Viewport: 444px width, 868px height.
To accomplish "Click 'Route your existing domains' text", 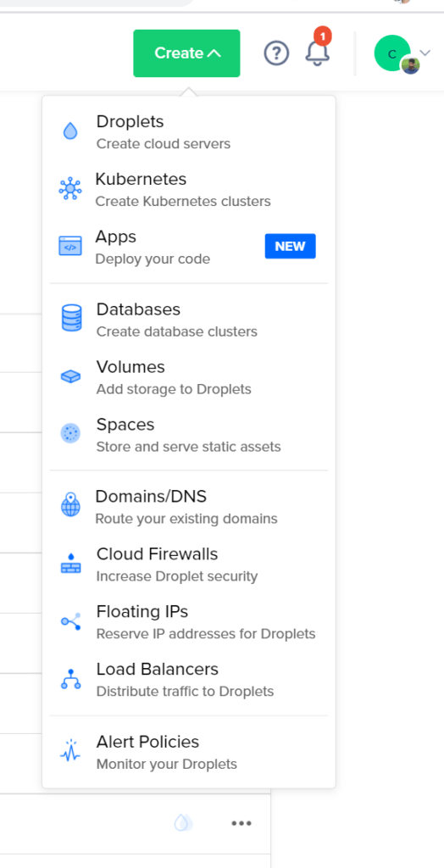I will coord(186,519).
